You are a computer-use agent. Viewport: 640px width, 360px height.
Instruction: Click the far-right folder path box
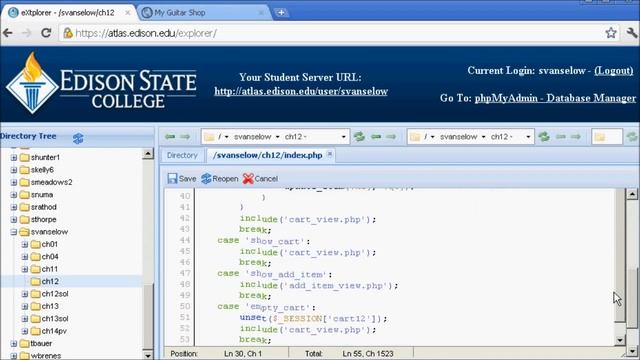[x=607, y=137]
